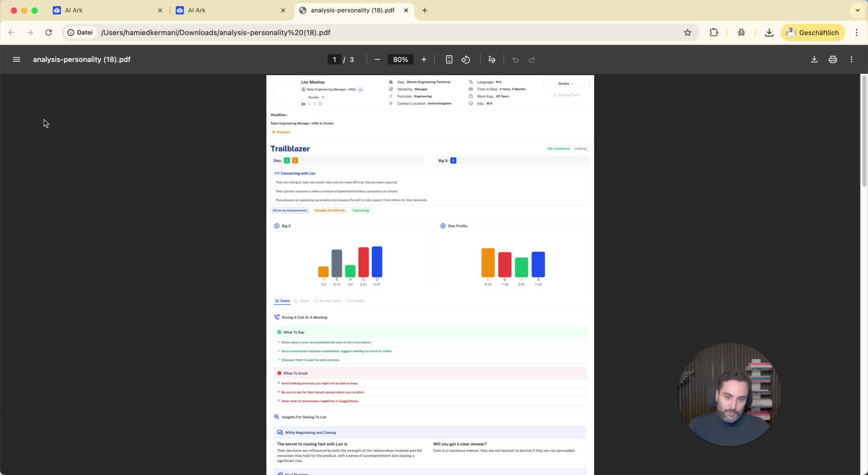Click the zoom in plus icon

423,59
